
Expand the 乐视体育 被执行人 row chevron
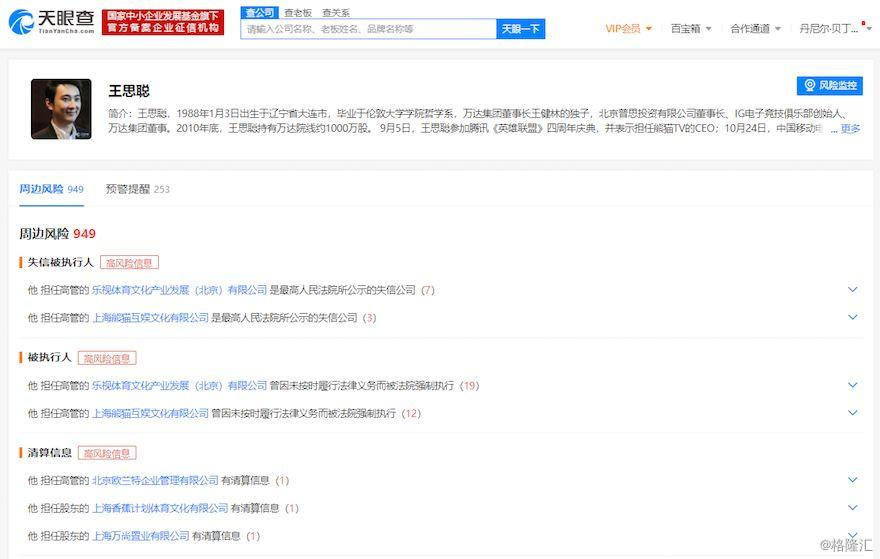click(853, 385)
